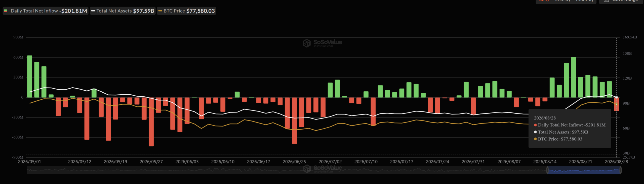Click the 2026/06/03 date label
644x184 pixels.
pos(187,162)
